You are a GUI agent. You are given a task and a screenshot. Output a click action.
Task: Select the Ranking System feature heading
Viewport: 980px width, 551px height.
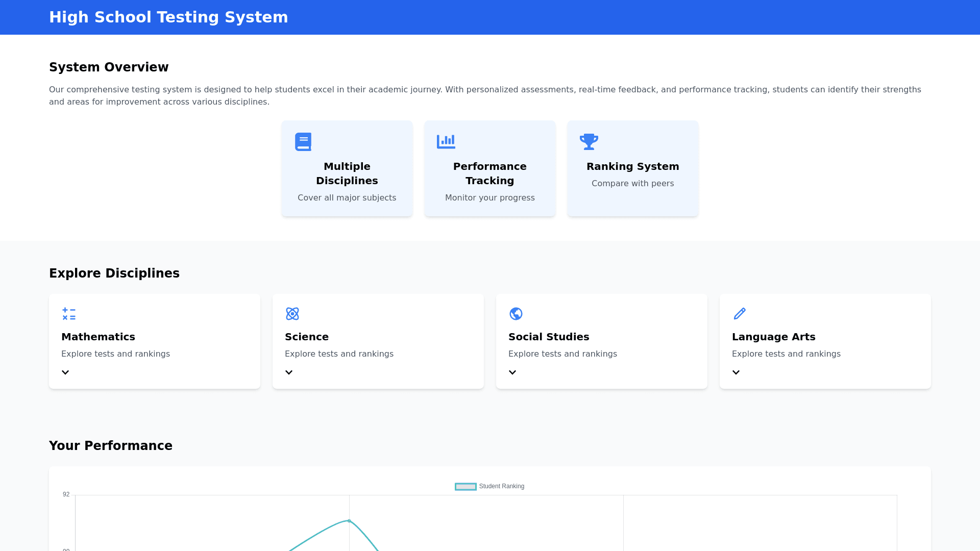(x=632, y=166)
